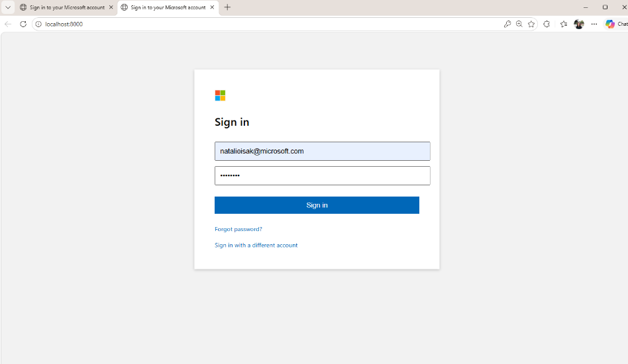Screen dimensions: 628x364
Task: Click the password input field
Action: pos(323,175)
